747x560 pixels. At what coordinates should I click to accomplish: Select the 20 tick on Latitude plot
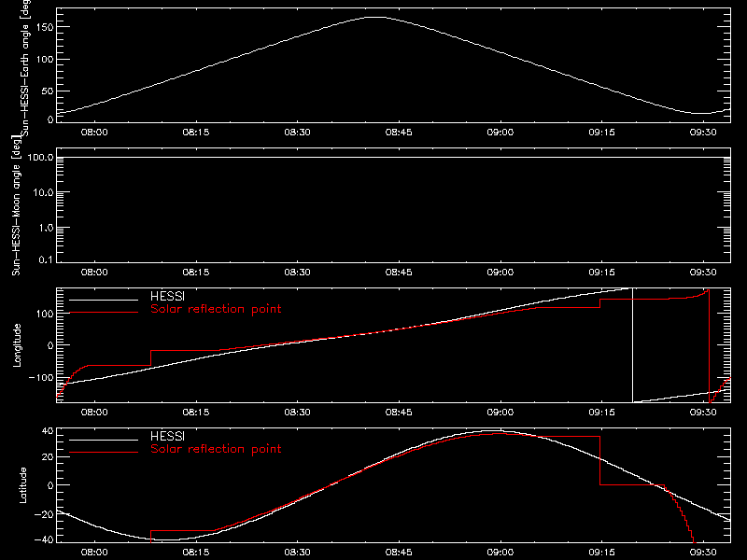pos(48,457)
